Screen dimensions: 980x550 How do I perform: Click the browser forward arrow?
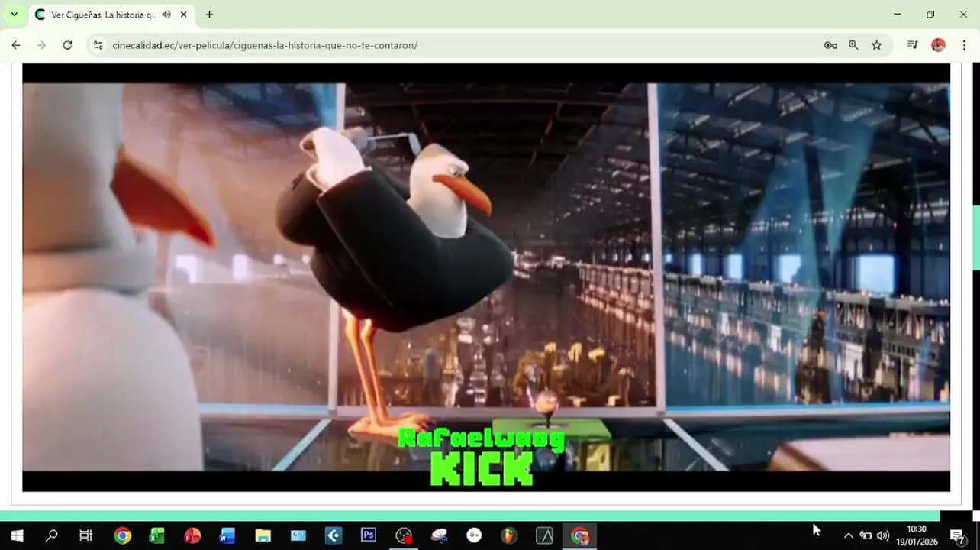click(x=41, y=45)
